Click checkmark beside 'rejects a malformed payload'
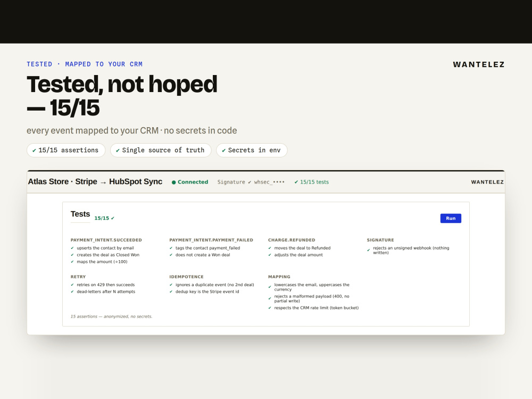This screenshot has width=532, height=399. [270, 298]
